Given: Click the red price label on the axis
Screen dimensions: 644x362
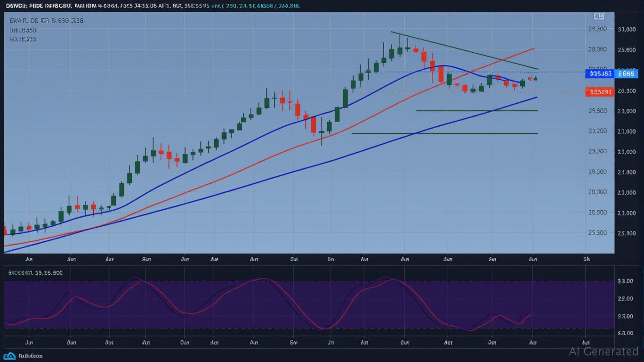Looking at the screenshot, I should (599, 92).
